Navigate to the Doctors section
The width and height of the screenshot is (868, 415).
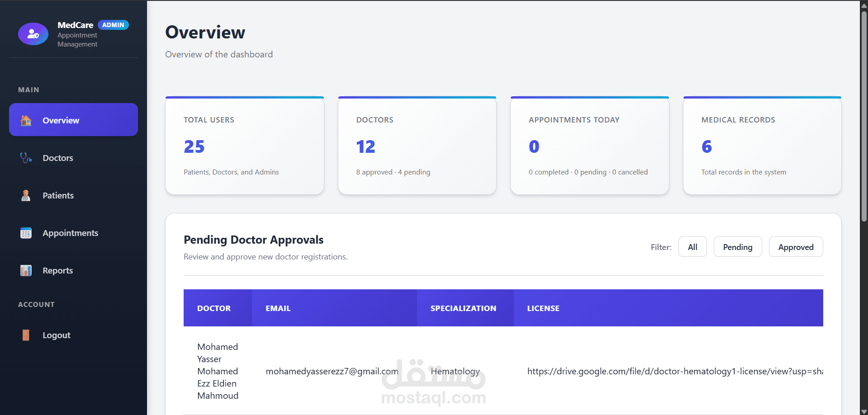(x=58, y=158)
